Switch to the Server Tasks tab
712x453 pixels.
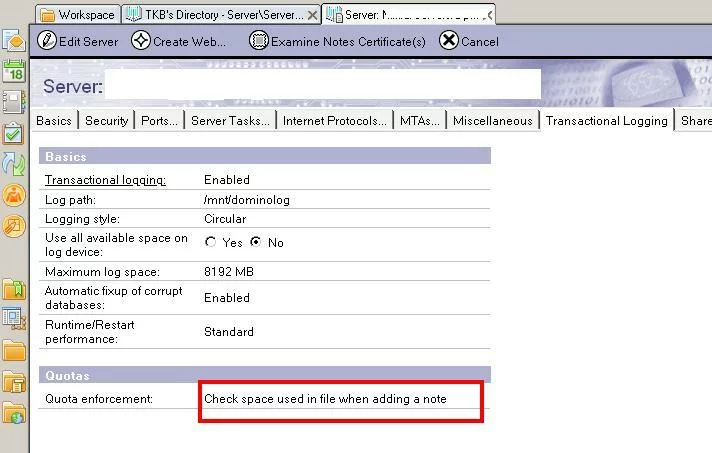[230, 121]
